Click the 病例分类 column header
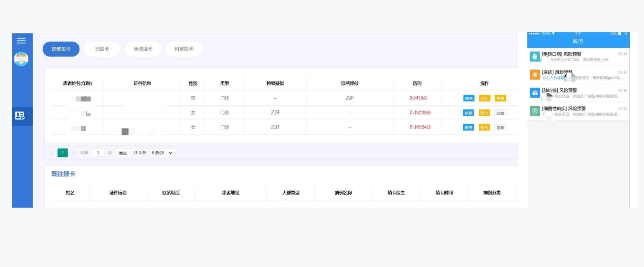The height and width of the screenshot is (267, 644). point(492,193)
